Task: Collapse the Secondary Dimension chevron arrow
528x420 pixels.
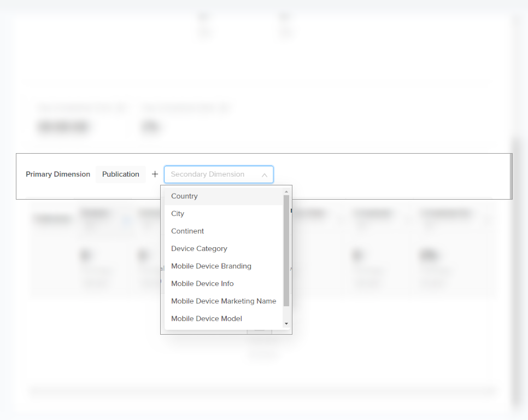Action: (265, 174)
